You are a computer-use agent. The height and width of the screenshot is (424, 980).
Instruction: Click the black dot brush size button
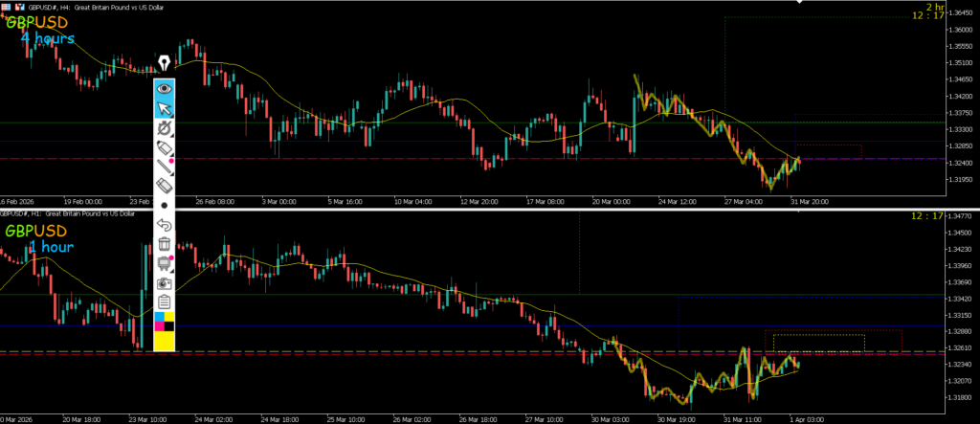pyautogui.click(x=165, y=205)
